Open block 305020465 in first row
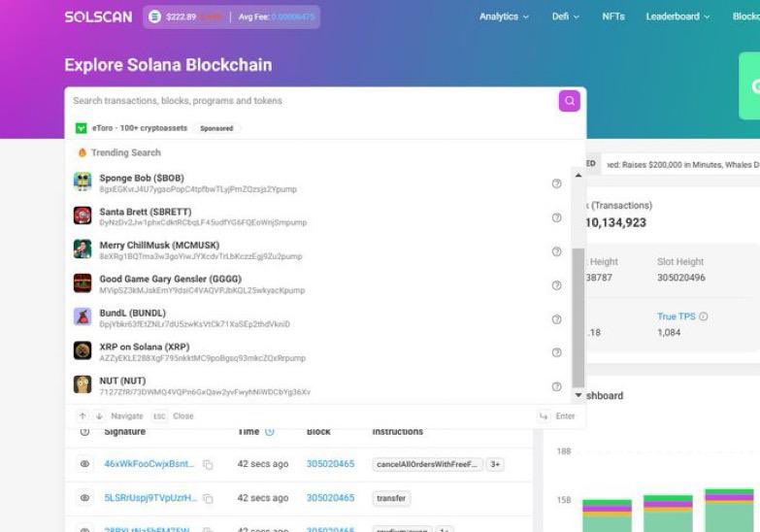The image size is (760, 532). pyautogui.click(x=331, y=464)
